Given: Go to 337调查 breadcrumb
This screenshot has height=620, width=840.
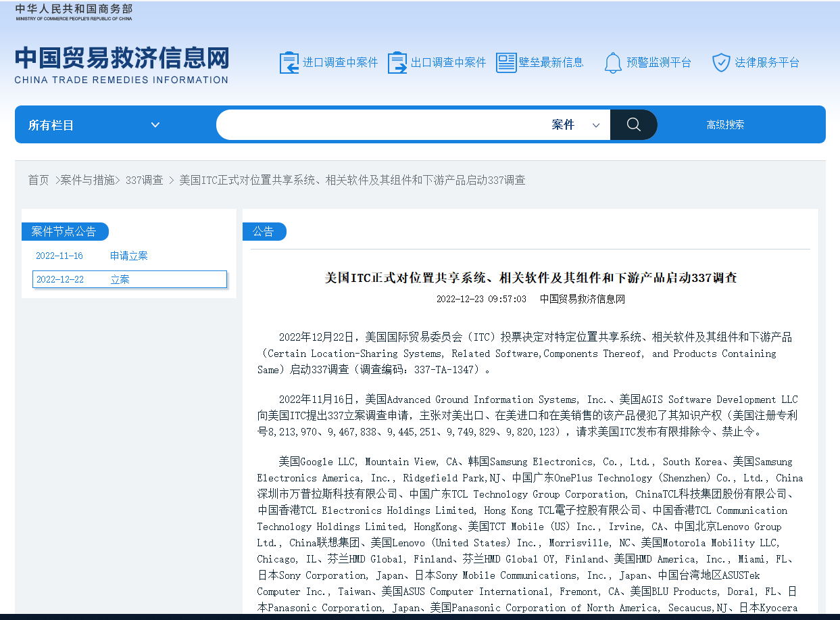Looking at the screenshot, I should point(145,180).
